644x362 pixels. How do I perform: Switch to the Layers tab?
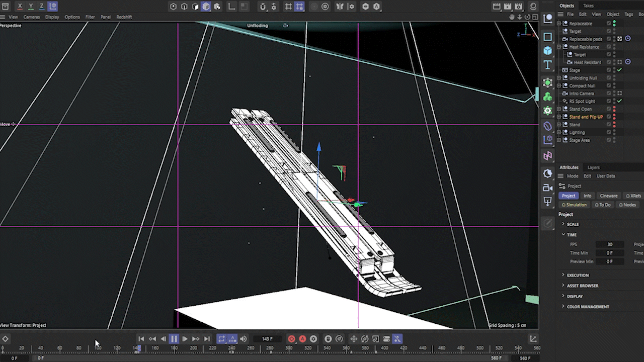pos(594,167)
